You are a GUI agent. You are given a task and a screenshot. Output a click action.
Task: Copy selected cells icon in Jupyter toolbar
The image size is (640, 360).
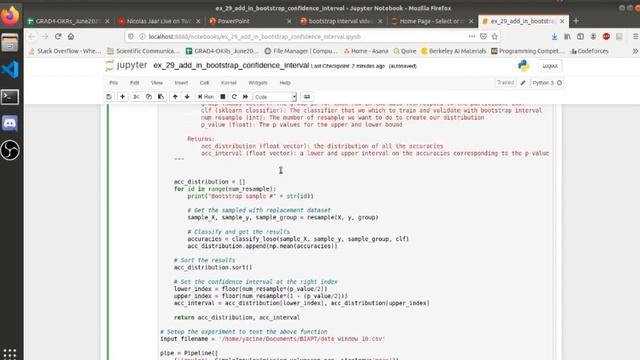point(149,97)
